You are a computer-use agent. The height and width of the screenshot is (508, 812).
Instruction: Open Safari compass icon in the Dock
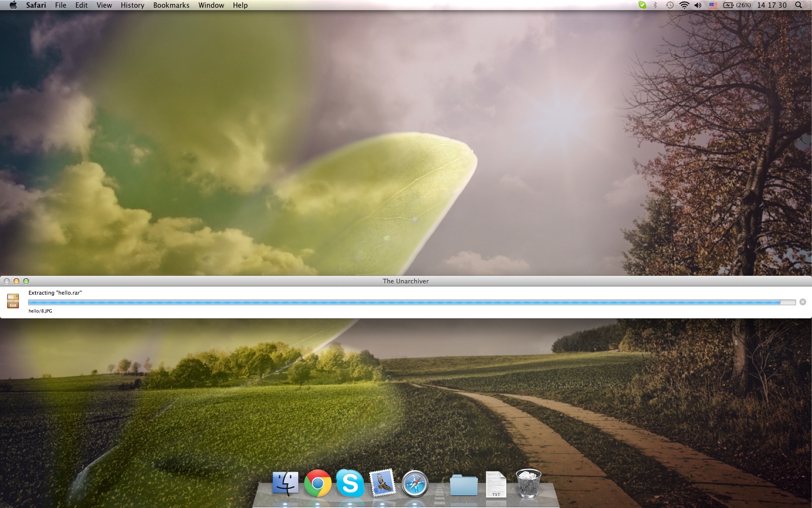[415, 483]
